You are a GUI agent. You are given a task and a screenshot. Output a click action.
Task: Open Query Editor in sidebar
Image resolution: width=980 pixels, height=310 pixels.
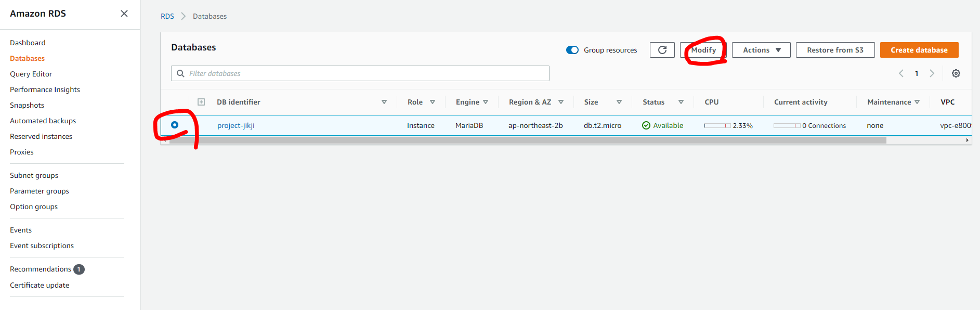coord(31,74)
